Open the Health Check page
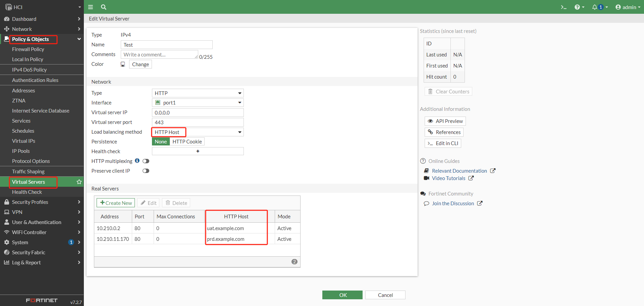Screen dimensions: 644x306 27,192
